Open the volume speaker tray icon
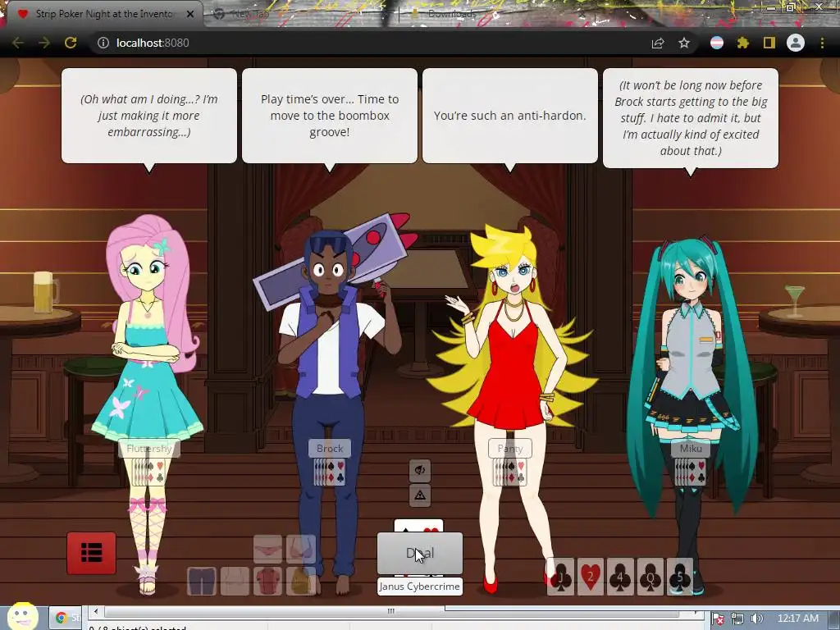This screenshot has height=630, width=840. pyautogui.click(x=756, y=619)
